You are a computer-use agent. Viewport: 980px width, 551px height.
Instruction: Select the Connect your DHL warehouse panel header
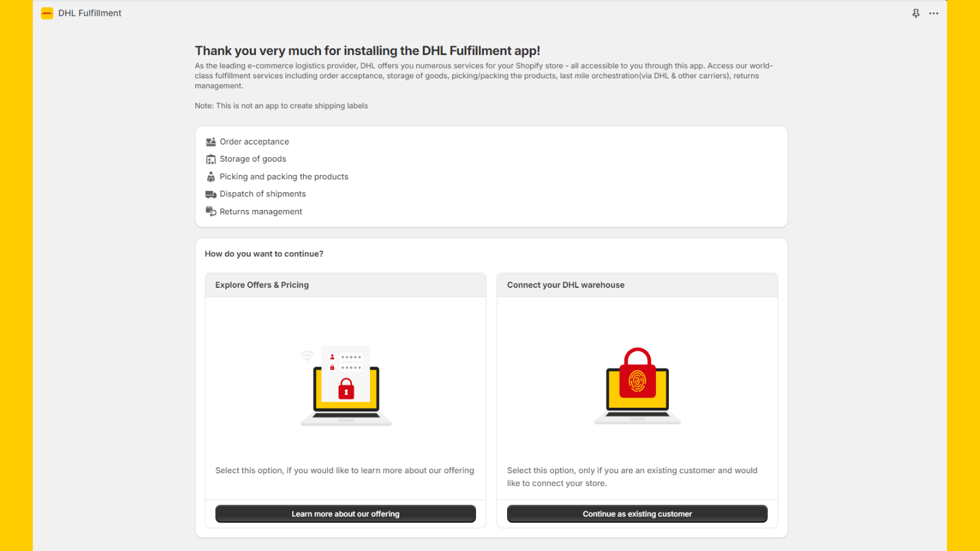(565, 285)
